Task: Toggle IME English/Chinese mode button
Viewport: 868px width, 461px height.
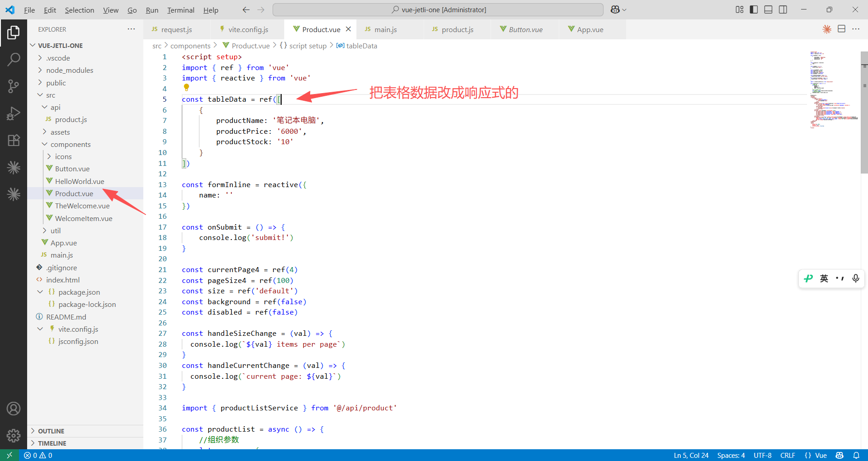Action: (824, 278)
